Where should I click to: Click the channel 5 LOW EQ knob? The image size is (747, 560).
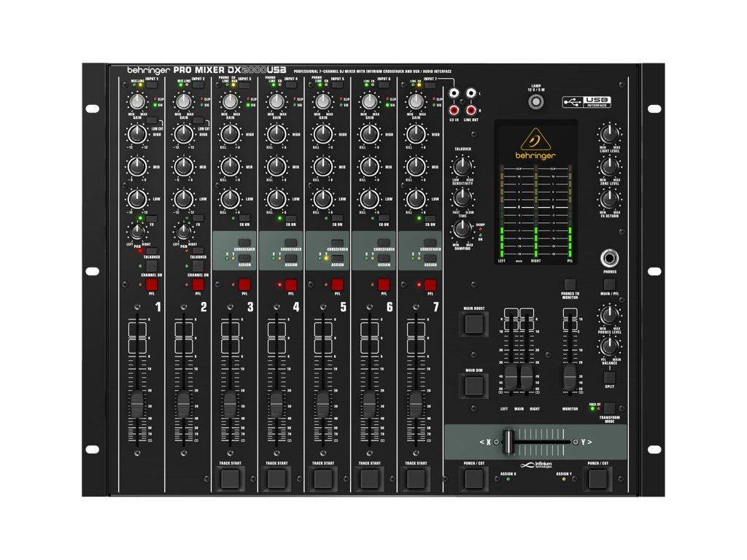[x=323, y=198]
